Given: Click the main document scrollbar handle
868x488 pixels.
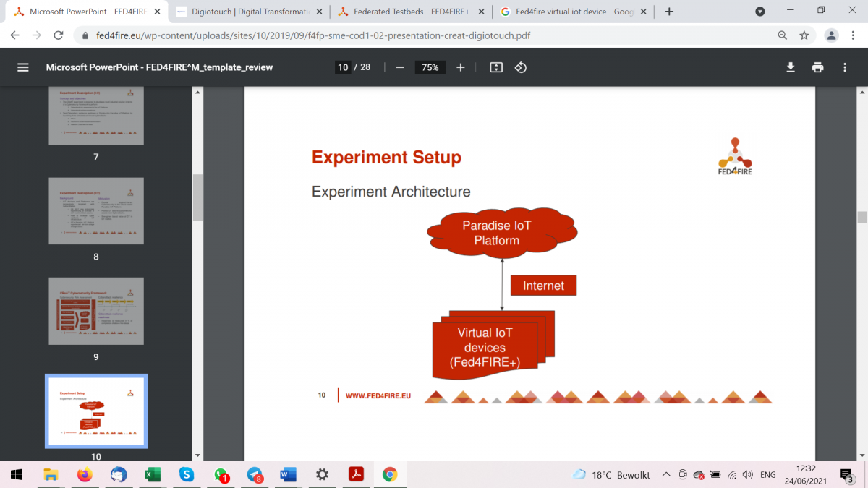Looking at the screenshot, I should [862, 218].
